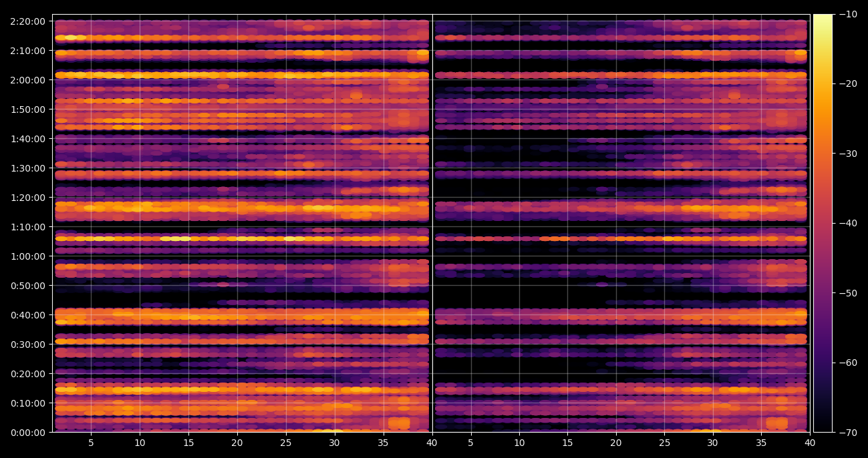Select the −70 colorbar value
The width and height of the screenshot is (868, 458).
[847, 433]
